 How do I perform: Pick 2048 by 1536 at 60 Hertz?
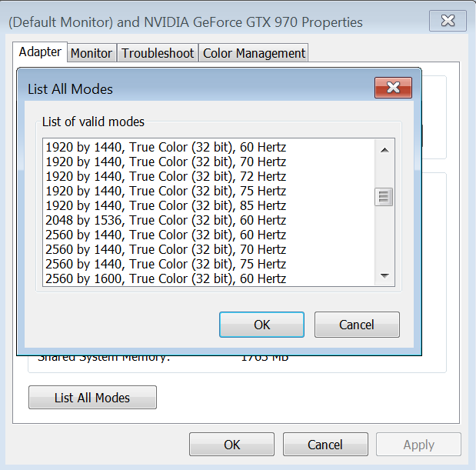[x=166, y=220]
